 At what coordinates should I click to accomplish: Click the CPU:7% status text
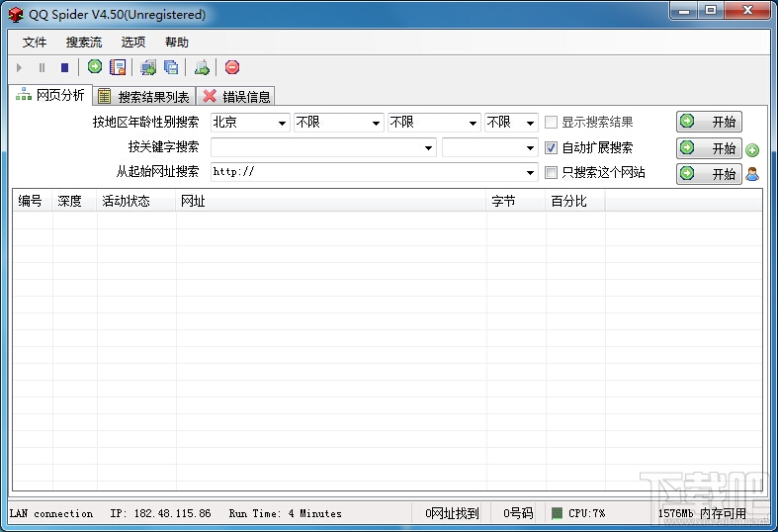coord(586,513)
